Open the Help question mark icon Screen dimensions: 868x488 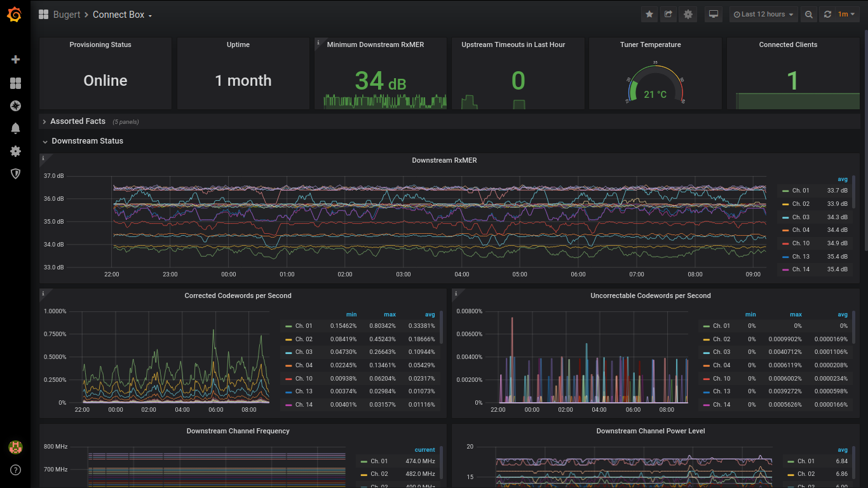15,470
